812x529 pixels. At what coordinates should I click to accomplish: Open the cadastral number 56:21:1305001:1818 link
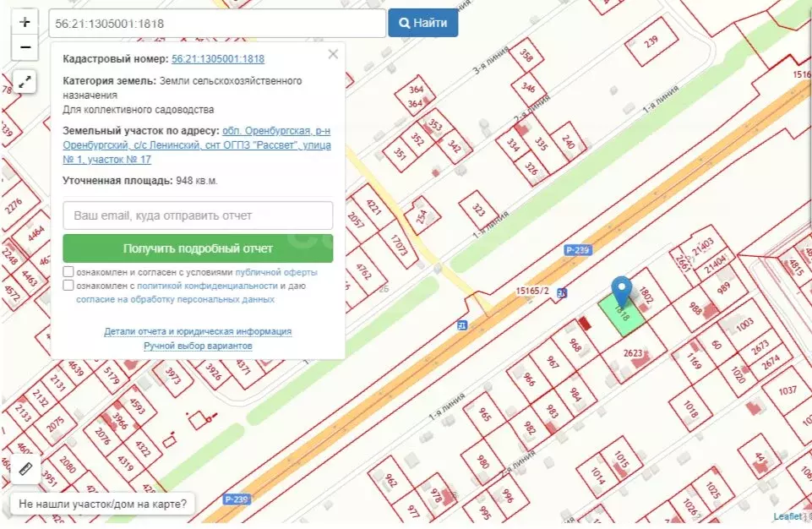(x=218, y=59)
